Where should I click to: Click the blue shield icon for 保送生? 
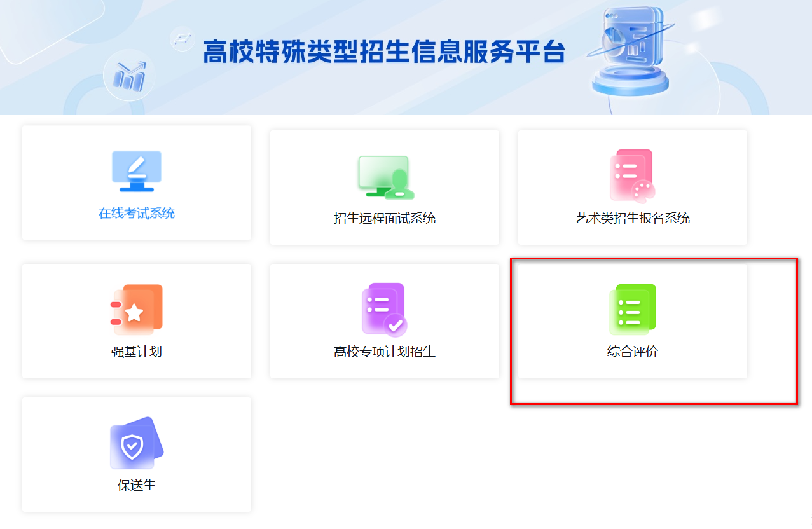[136, 443]
